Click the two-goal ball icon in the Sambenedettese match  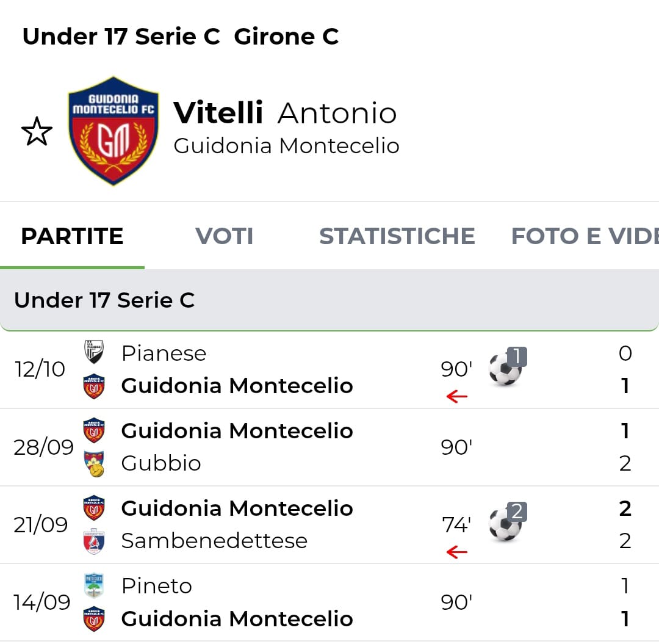[x=506, y=524]
